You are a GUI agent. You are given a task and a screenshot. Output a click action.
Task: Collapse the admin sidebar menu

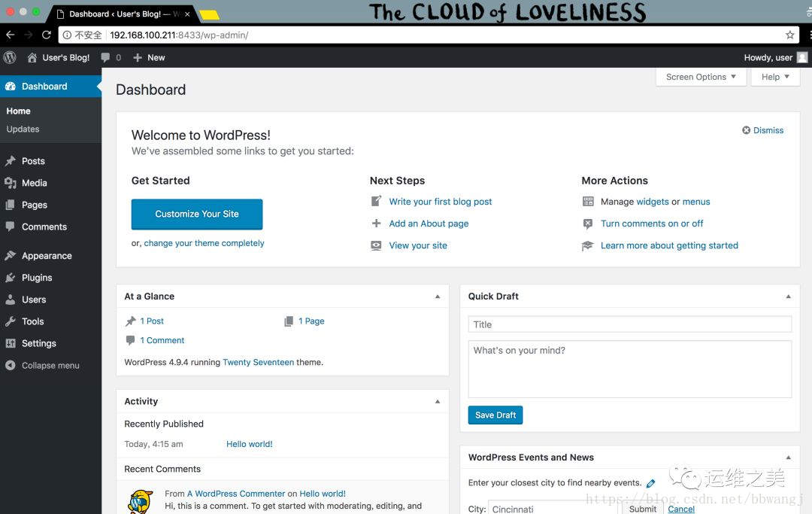42,365
